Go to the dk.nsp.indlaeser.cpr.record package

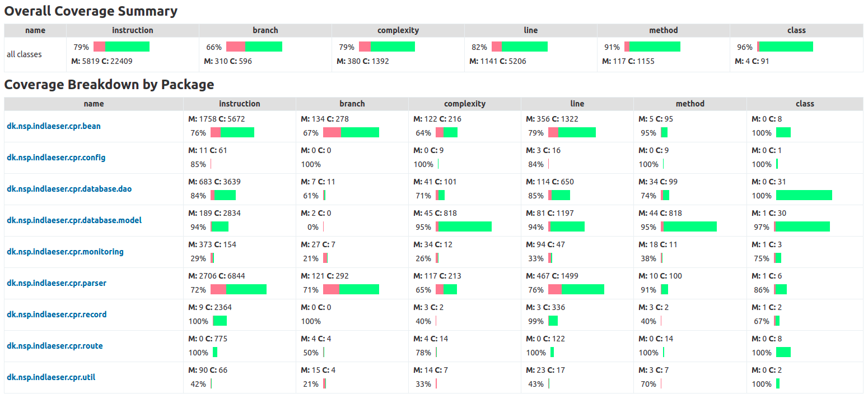57,314
